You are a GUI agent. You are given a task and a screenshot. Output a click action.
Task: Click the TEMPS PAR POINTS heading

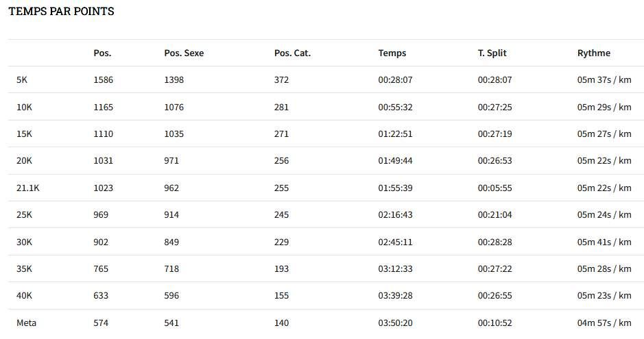(61, 12)
